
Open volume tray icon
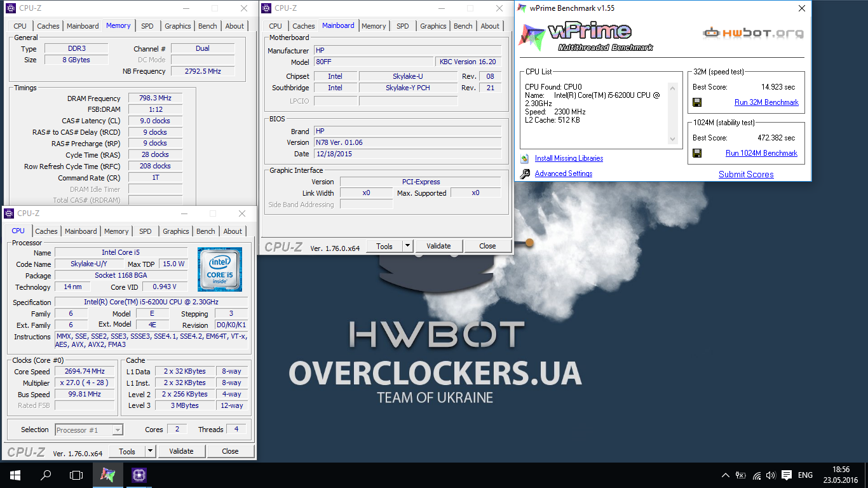pyautogui.click(x=771, y=475)
